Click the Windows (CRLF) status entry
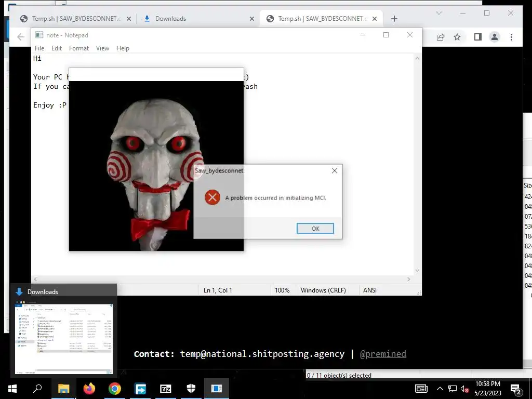 pyautogui.click(x=323, y=290)
